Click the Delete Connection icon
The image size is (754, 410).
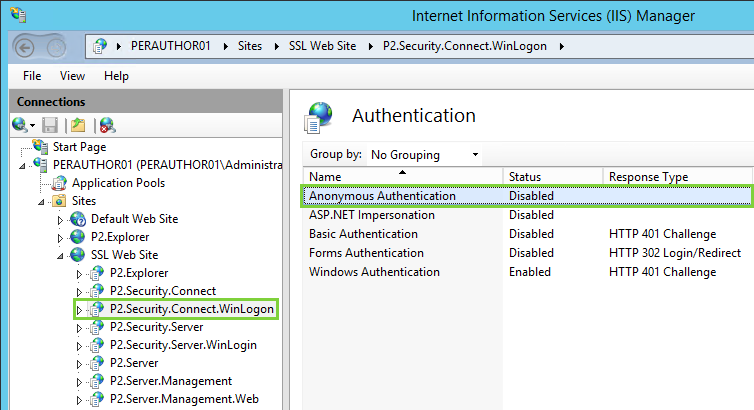point(107,125)
